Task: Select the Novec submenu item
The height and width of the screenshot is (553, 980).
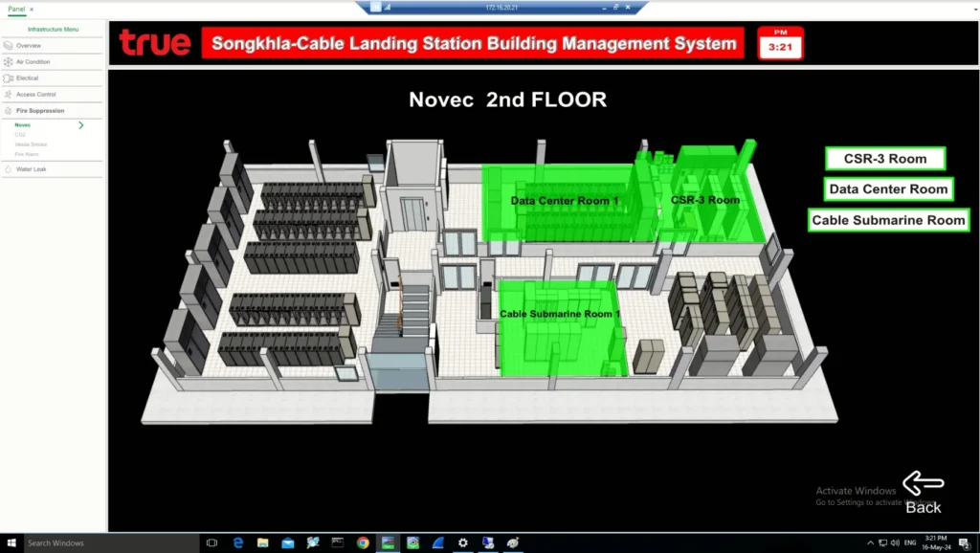Action: coord(23,125)
